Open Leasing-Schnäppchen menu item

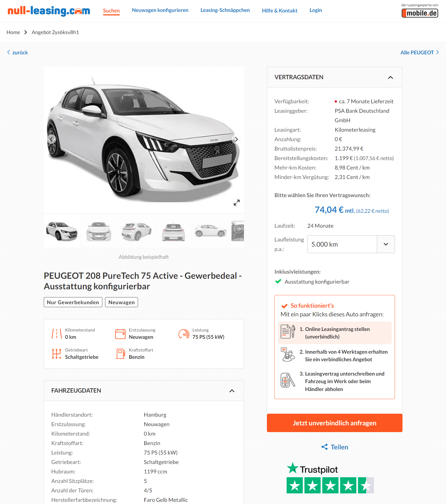(225, 10)
